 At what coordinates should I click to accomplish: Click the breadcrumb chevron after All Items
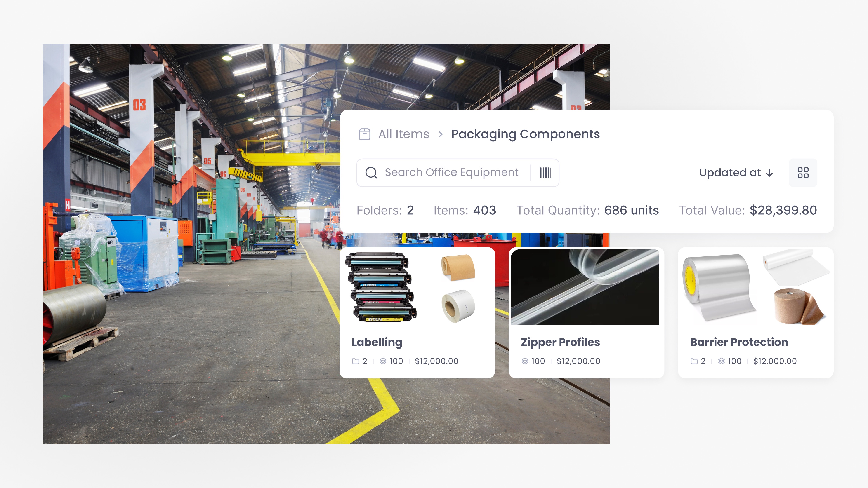(440, 134)
